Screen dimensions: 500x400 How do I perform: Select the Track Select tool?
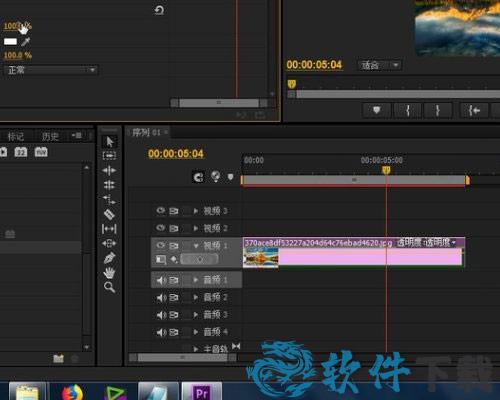click(109, 156)
